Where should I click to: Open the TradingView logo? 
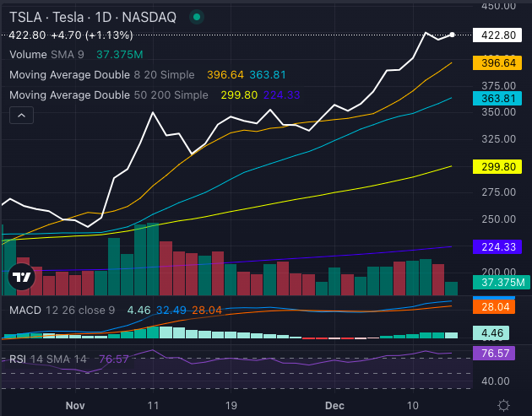pyautogui.click(x=21, y=276)
